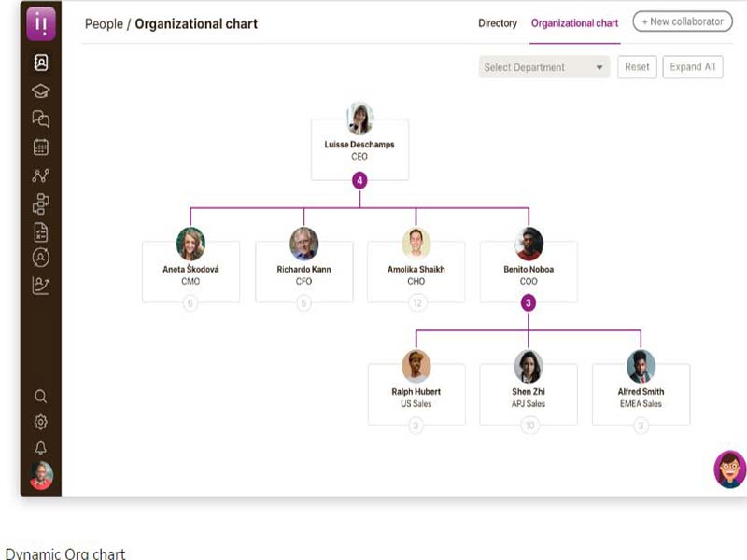747x560 pixels.
Task: Select the Organizational chart tab
Action: pyautogui.click(x=574, y=23)
